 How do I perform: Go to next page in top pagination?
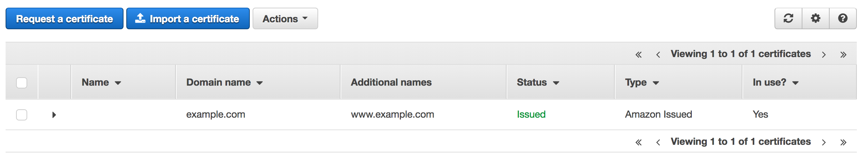click(824, 55)
